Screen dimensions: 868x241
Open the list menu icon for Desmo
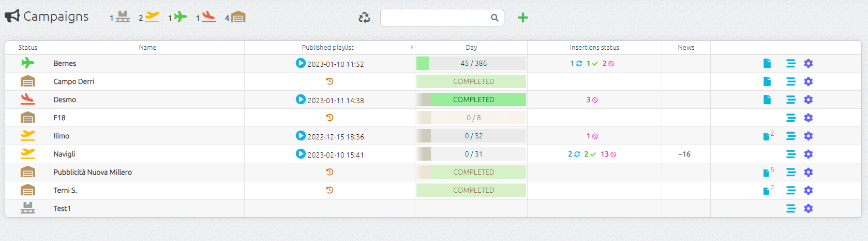790,100
